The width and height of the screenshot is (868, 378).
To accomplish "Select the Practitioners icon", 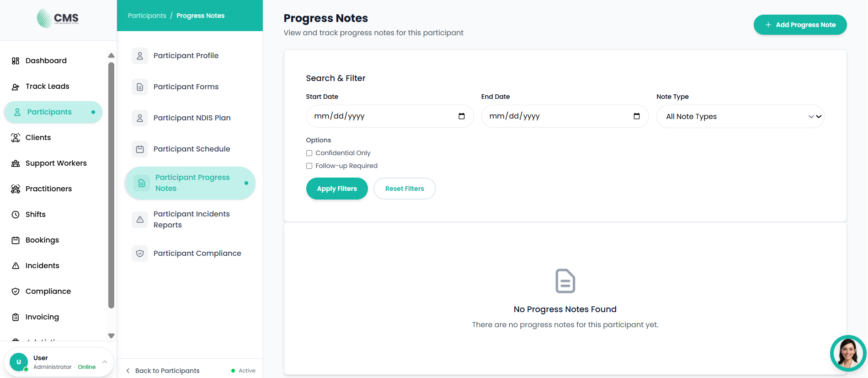I will point(16,189).
